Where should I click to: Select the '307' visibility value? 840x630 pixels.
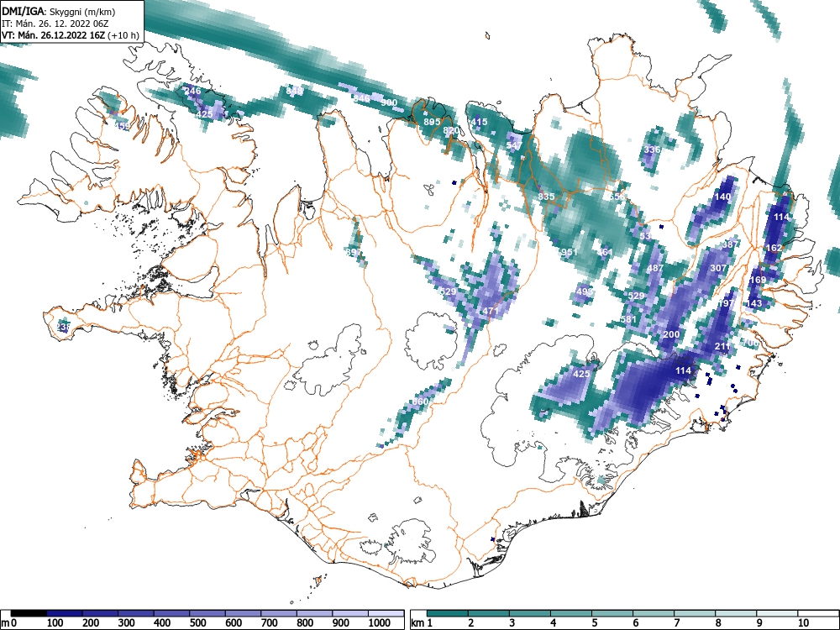tap(718, 268)
